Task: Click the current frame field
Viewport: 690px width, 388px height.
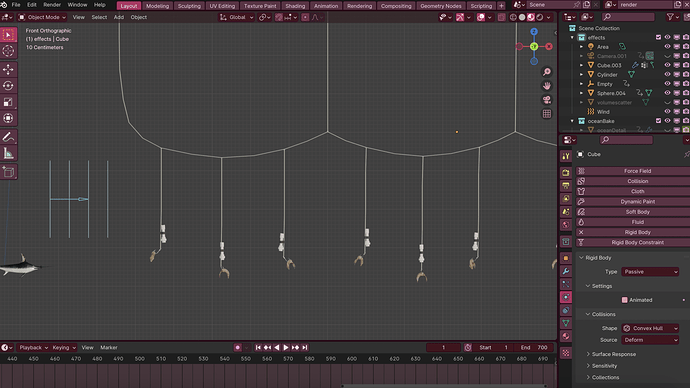Action: tap(444, 348)
